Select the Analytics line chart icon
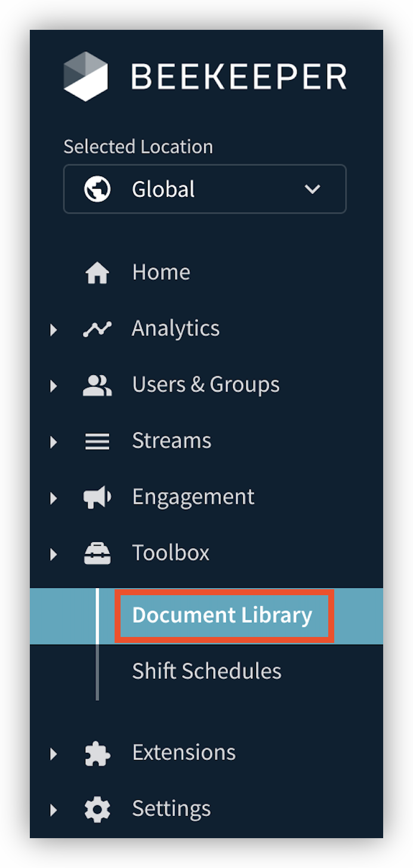413x868 pixels. pos(97,329)
